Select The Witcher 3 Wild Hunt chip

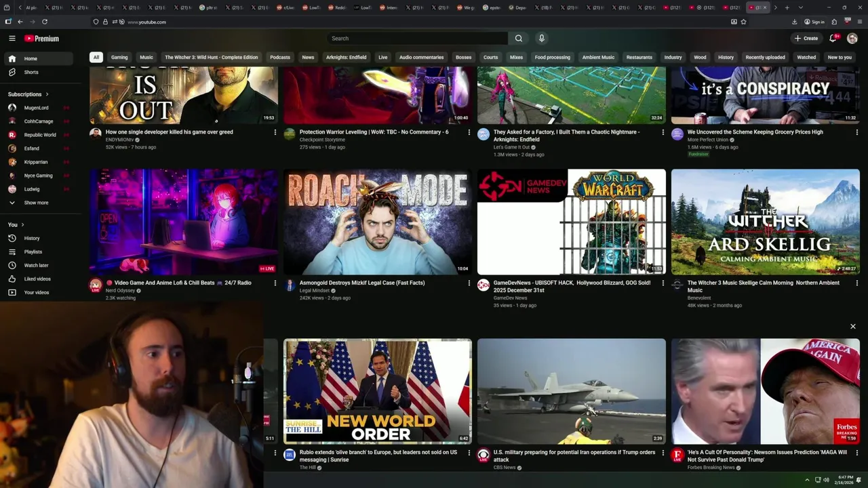(212, 58)
